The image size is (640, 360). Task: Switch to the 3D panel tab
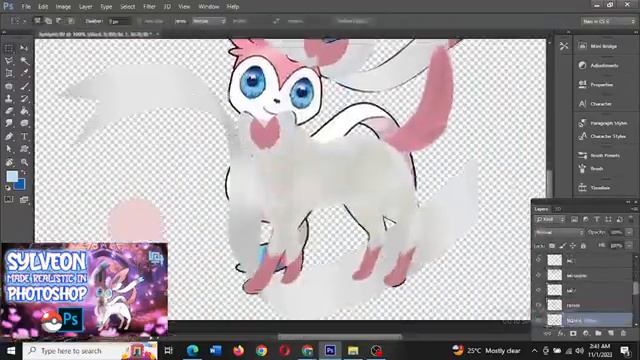tap(558, 209)
